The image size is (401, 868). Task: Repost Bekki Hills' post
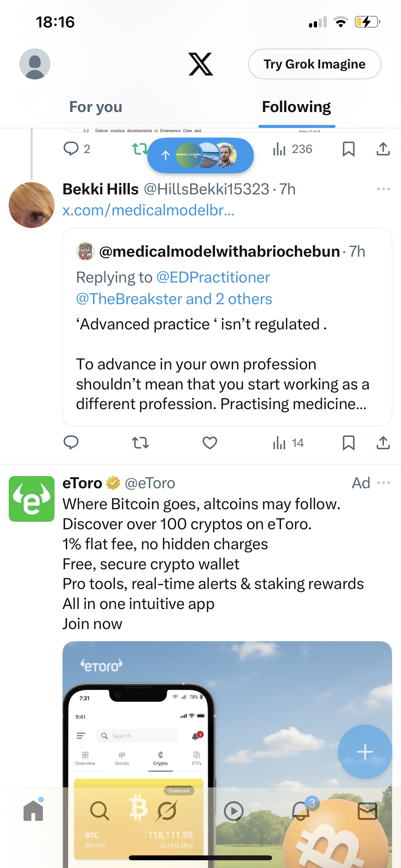point(140,443)
